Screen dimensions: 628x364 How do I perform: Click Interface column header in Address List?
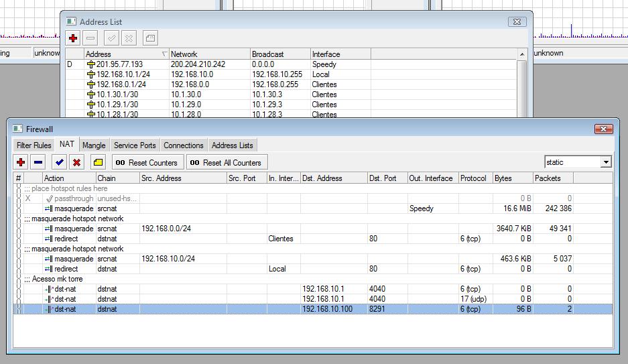(340, 54)
